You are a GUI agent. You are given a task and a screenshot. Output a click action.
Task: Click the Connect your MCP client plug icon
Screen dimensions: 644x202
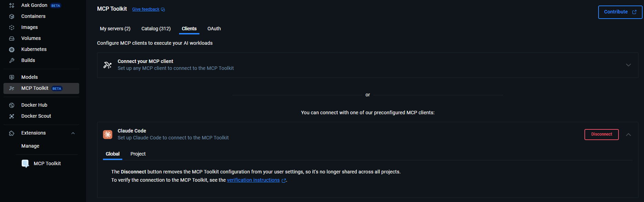(x=107, y=65)
